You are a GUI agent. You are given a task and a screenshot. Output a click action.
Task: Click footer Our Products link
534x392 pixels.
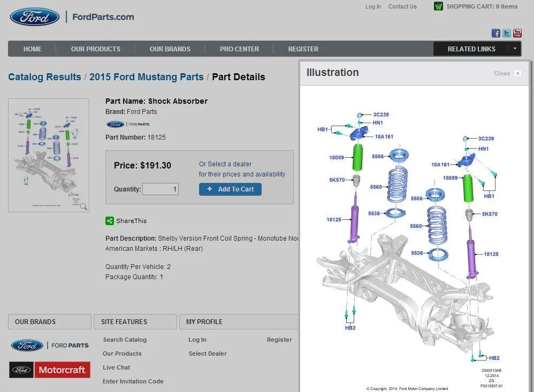click(122, 353)
